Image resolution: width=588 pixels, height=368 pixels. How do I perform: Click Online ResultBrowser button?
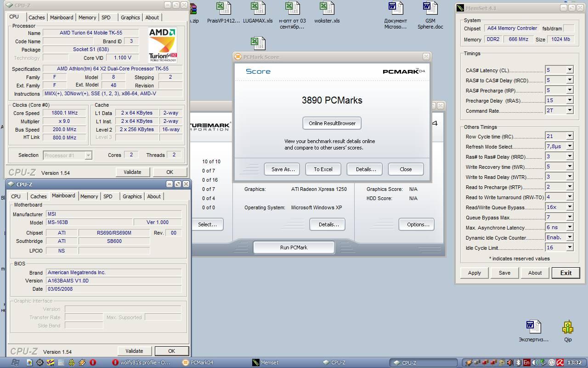coord(332,123)
